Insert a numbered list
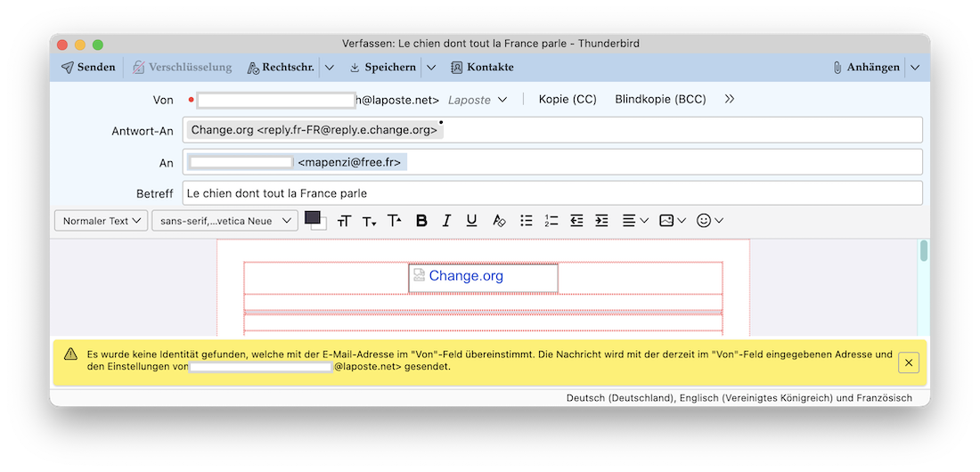Screen dimensions: 980x472 click(x=551, y=221)
